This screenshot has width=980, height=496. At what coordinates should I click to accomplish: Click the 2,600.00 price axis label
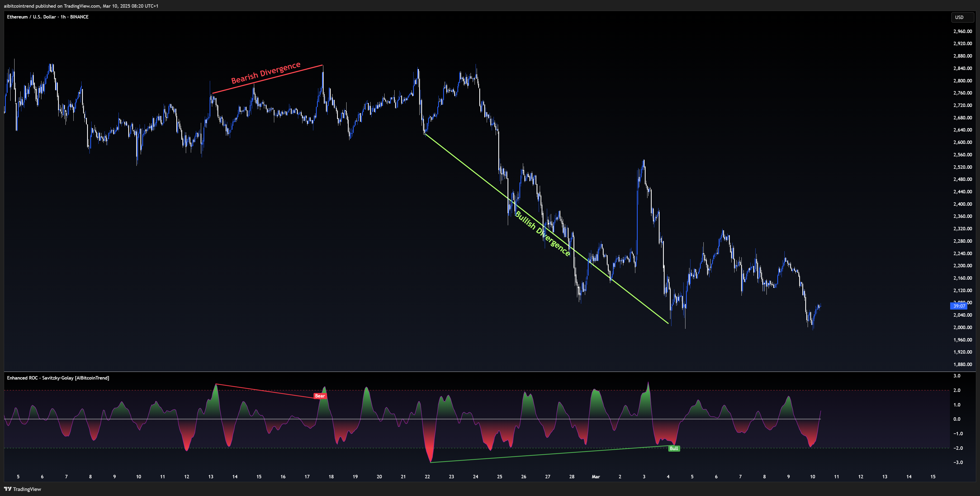(963, 142)
